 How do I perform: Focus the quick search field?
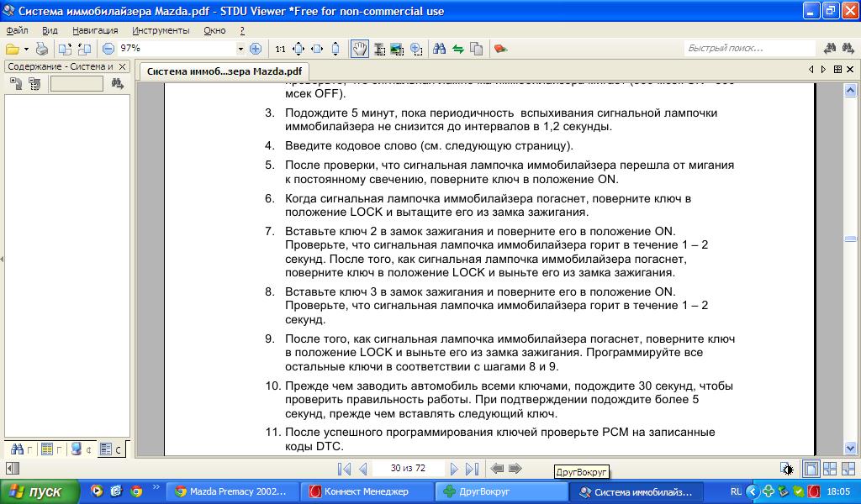(x=749, y=48)
